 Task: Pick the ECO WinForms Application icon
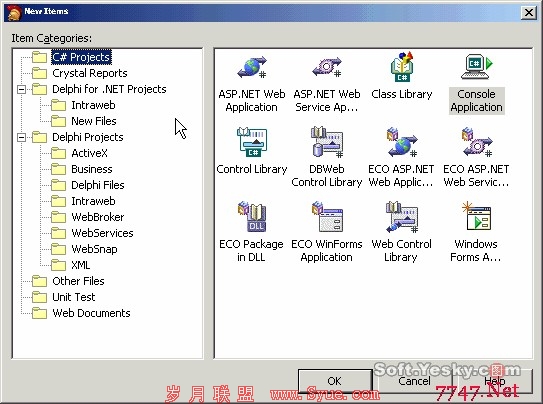tap(327, 217)
